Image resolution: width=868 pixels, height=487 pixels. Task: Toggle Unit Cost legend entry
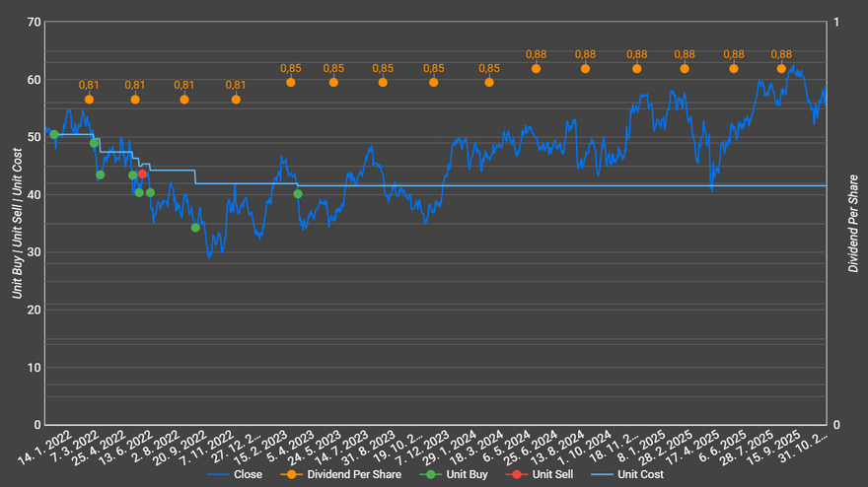pyautogui.click(x=632, y=474)
